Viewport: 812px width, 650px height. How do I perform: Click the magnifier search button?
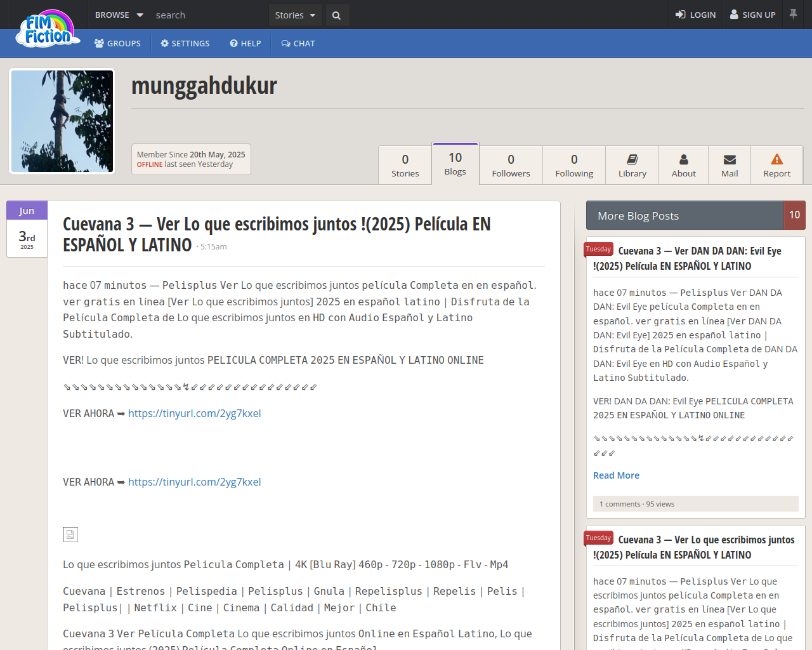click(337, 15)
